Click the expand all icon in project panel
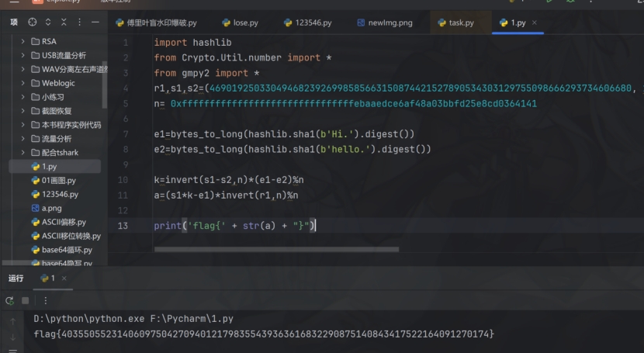 [47, 22]
